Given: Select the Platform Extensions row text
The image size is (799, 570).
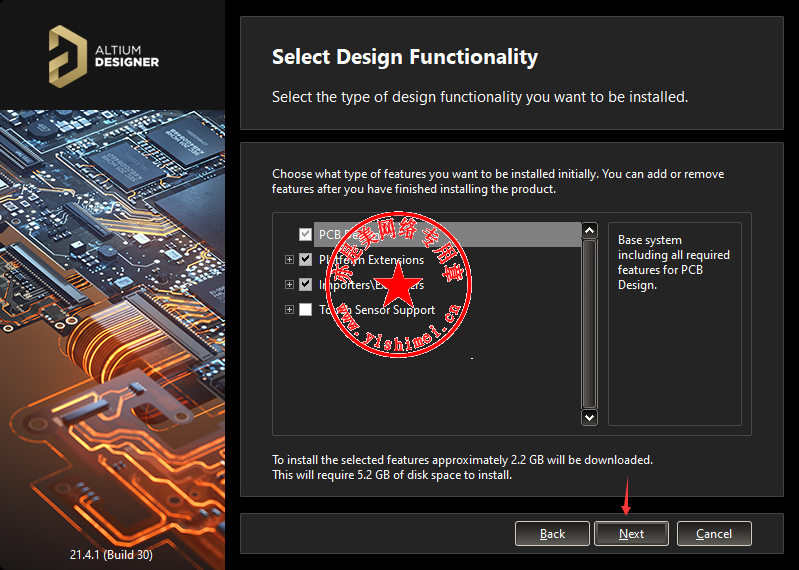Looking at the screenshot, I should 371,260.
